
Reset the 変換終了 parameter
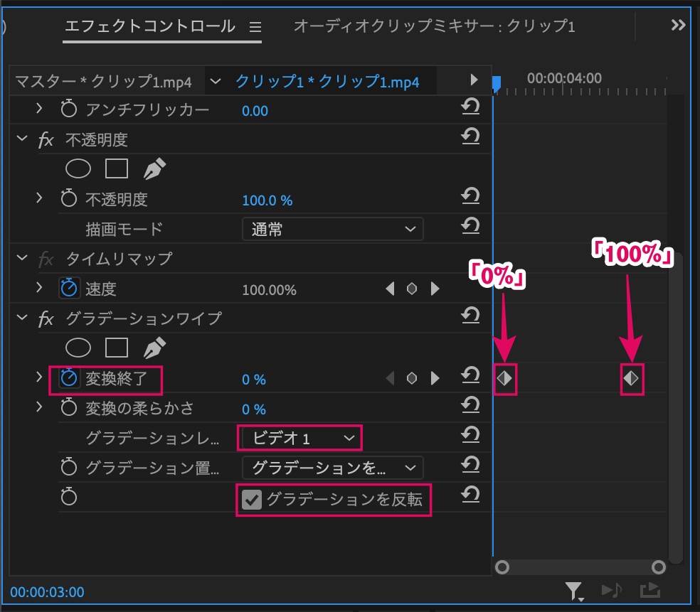point(470,375)
